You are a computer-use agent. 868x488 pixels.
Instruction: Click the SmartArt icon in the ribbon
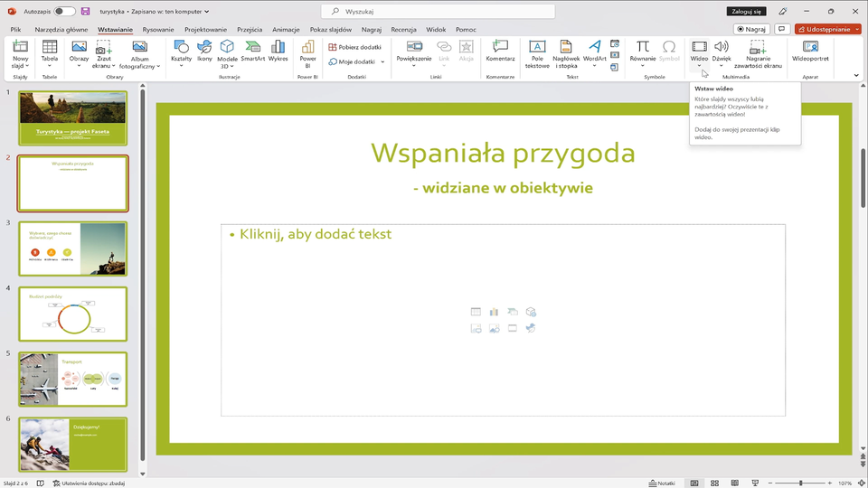[252, 51]
